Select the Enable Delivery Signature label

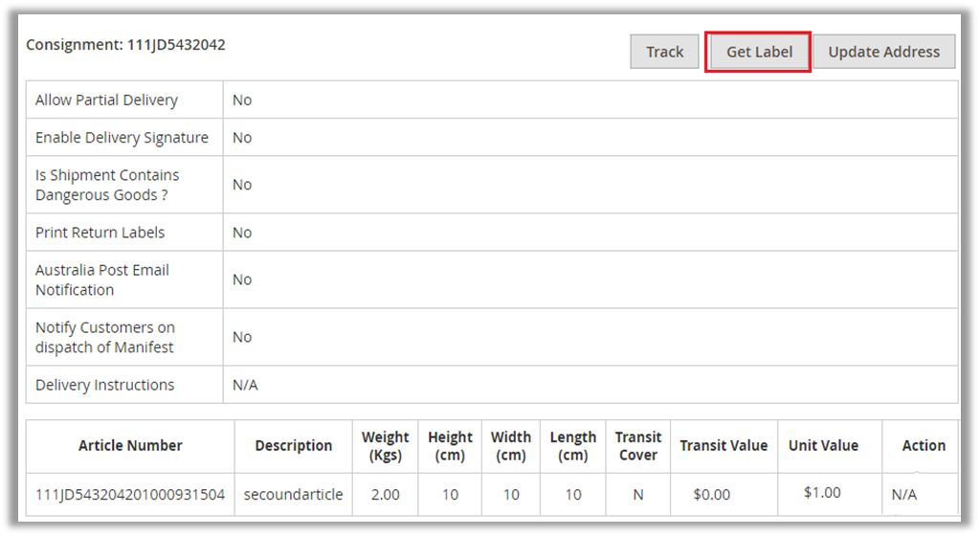click(122, 138)
